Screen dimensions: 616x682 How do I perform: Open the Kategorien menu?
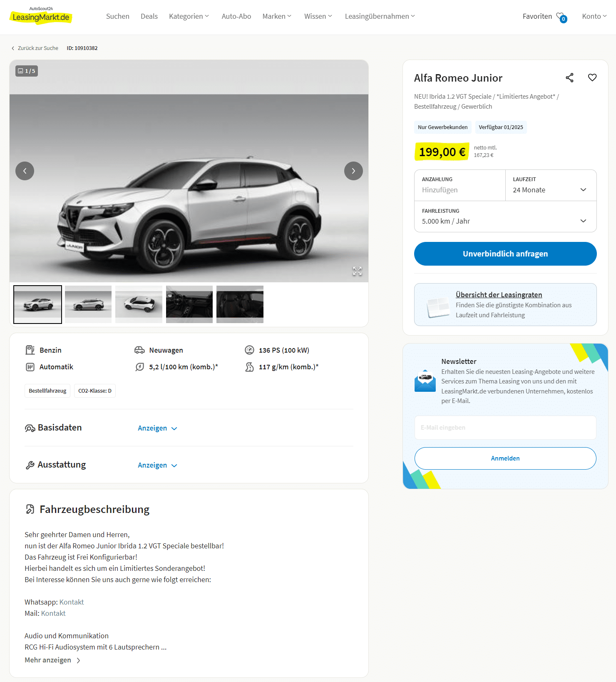tap(189, 16)
